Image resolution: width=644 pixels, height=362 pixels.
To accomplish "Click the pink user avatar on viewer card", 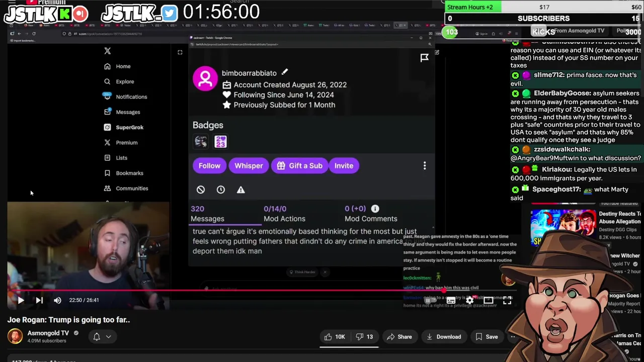I will (x=205, y=78).
